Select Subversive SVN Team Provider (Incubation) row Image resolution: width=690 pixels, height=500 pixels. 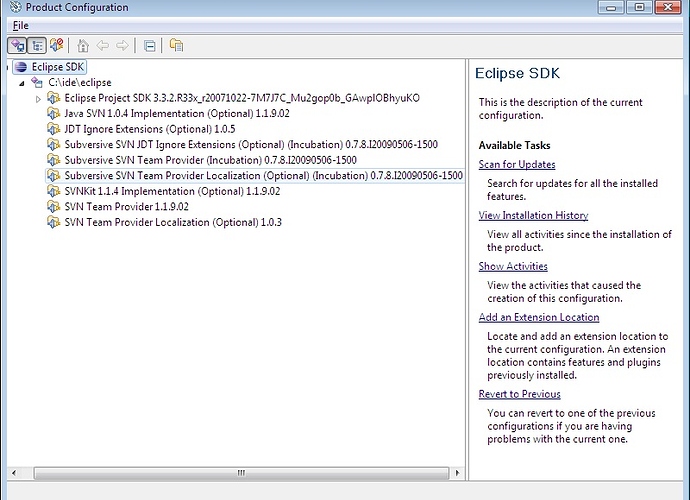(210, 160)
